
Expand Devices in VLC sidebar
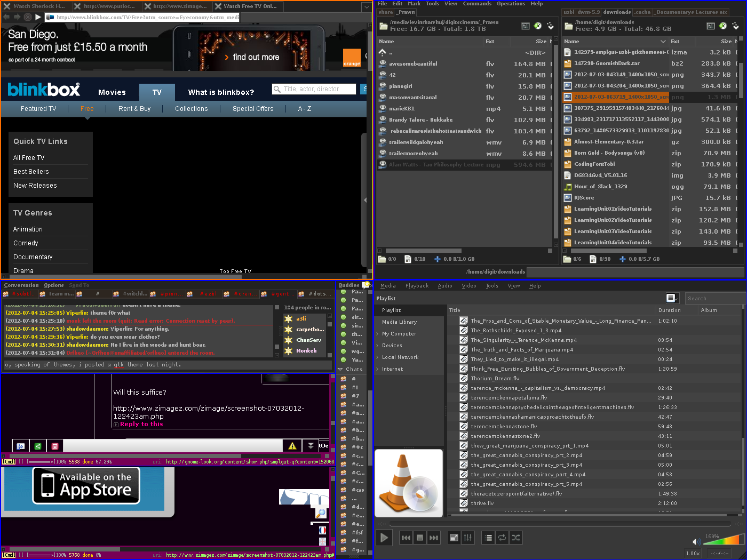(377, 346)
